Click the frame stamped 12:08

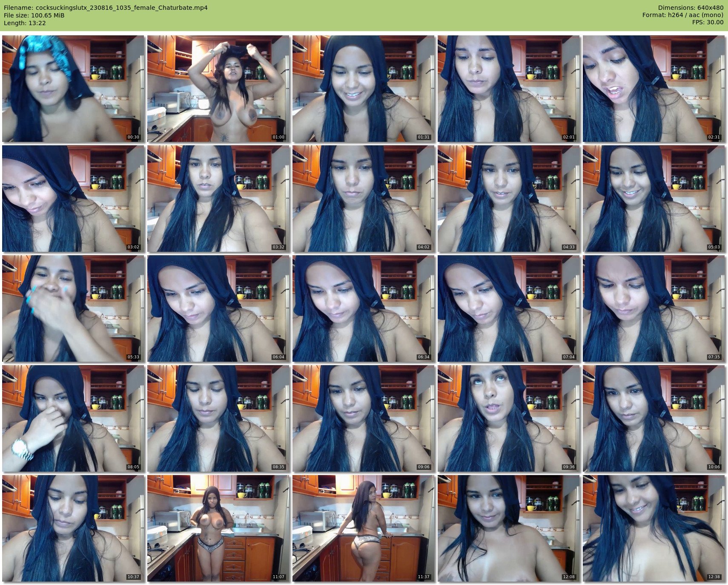point(509,528)
